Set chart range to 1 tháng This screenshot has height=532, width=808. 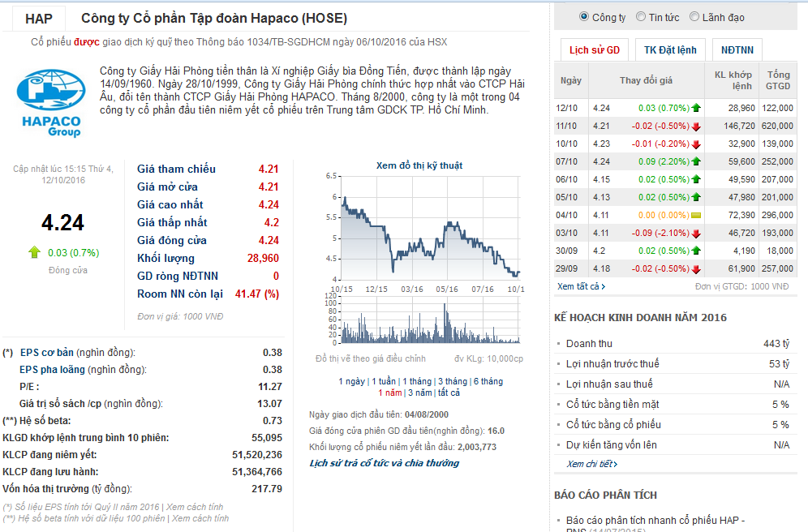point(417,381)
